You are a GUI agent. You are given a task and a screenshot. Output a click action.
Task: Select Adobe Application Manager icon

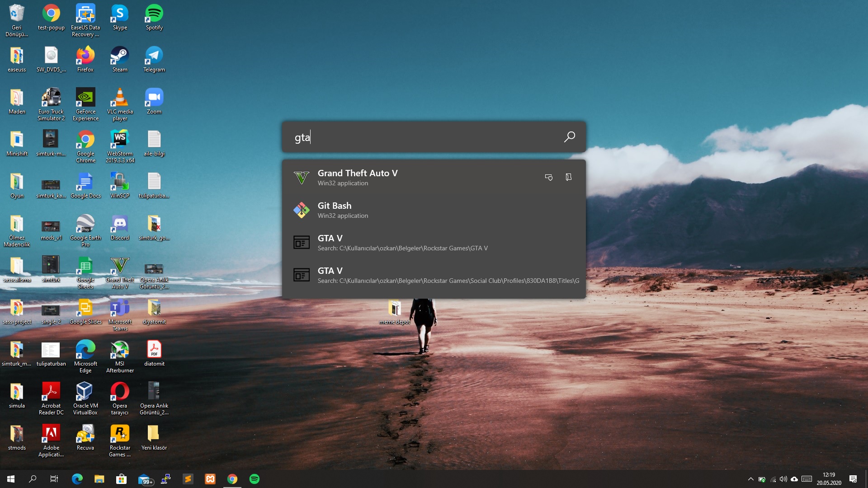[x=51, y=441]
